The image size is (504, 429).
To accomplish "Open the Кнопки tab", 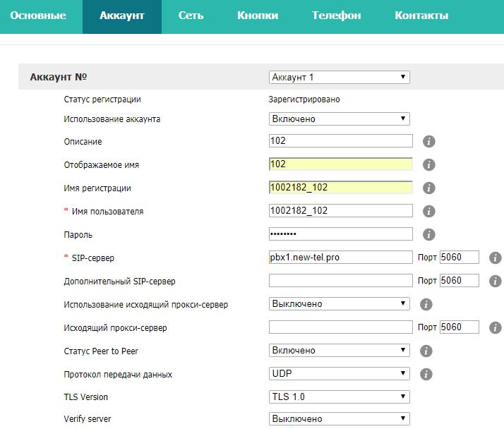I will point(258,16).
